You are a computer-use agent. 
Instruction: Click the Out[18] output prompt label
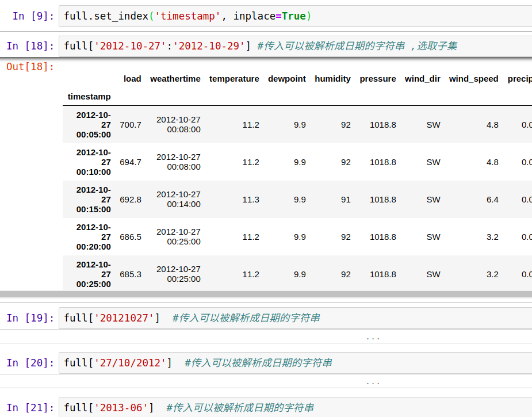[30, 67]
